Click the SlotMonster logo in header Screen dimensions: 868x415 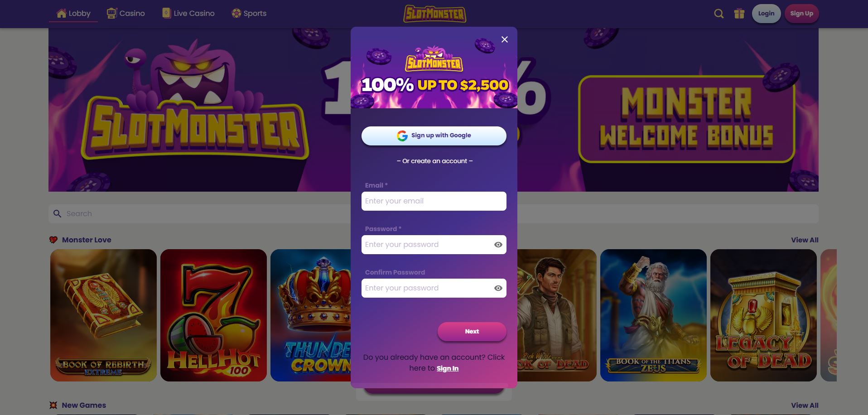pyautogui.click(x=434, y=14)
